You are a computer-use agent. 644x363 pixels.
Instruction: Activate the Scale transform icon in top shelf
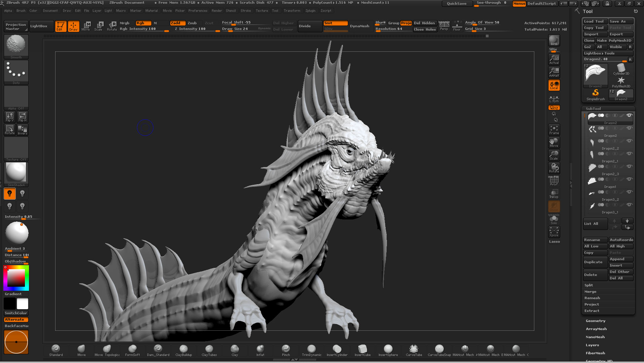pos(99,26)
